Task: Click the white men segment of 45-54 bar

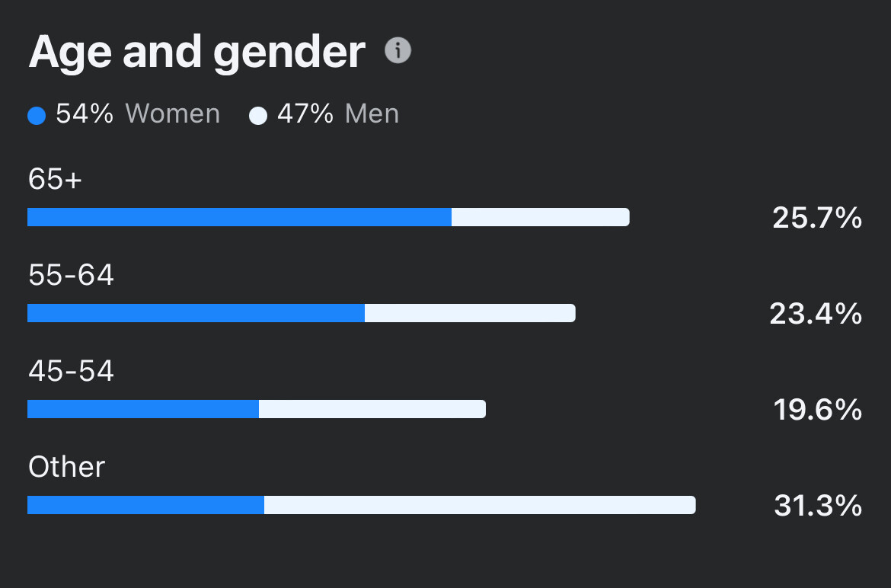Action: click(372, 409)
